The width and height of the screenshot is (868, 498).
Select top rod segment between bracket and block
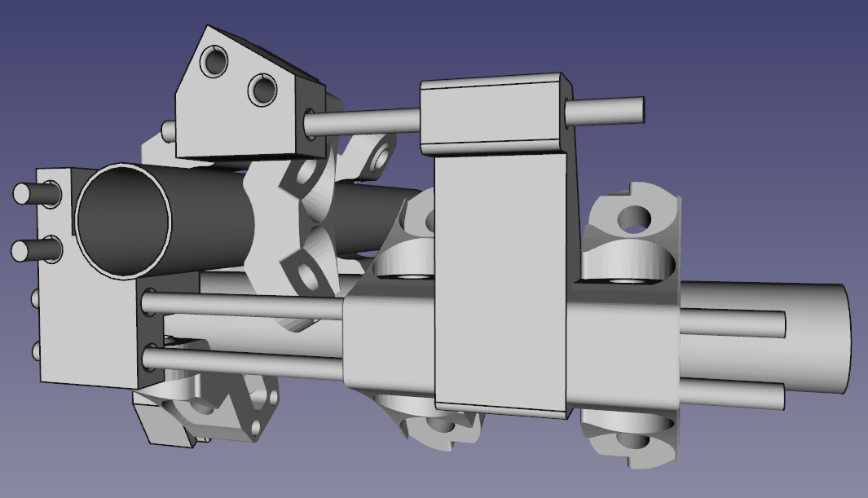[x=367, y=121]
